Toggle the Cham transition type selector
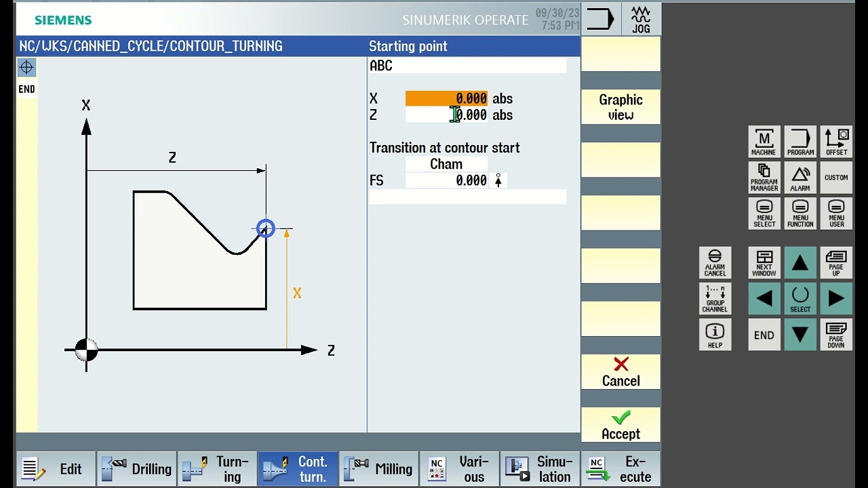The height and width of the screenshot is (488, 868). [x=446, y=164]
